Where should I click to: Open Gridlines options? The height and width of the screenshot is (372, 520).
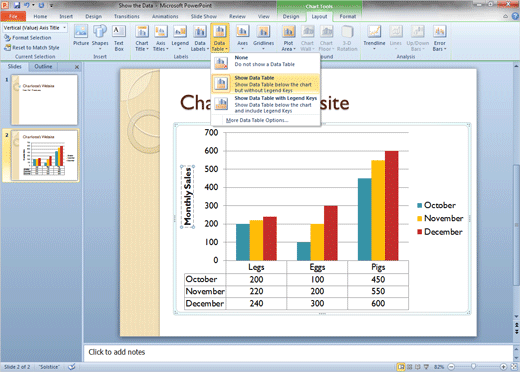point(263,37)
